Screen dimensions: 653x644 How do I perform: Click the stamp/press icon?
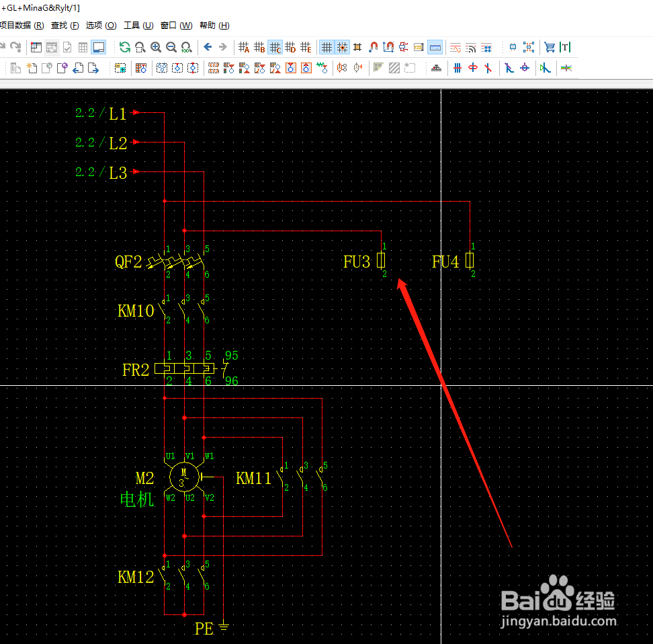(436, 68)
